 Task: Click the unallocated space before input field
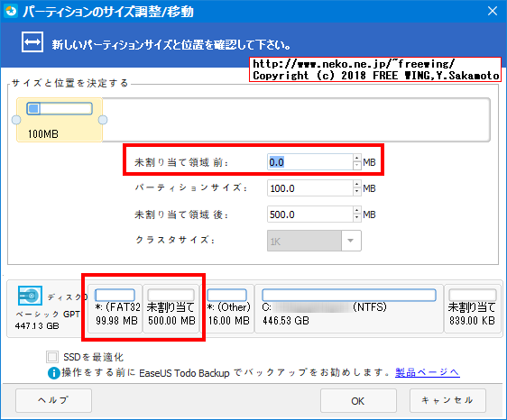pyautogui.click(x=309, y=162)
